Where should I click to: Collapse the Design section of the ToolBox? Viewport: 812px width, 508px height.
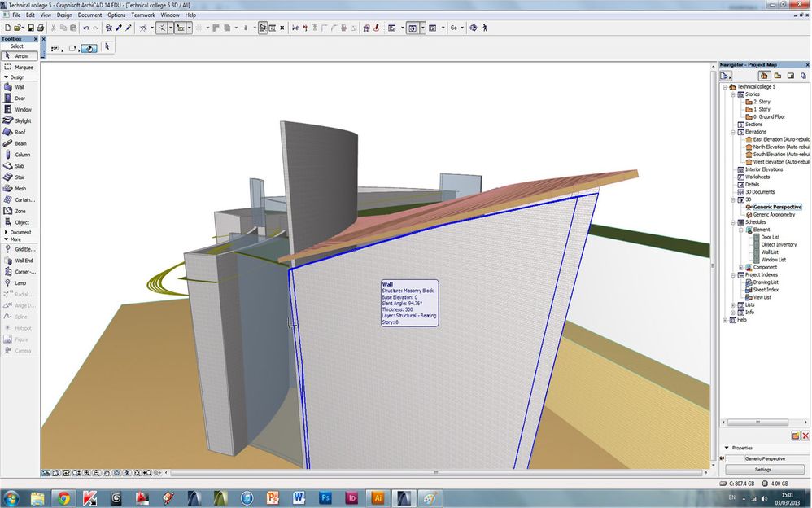(x=6, y=77)
